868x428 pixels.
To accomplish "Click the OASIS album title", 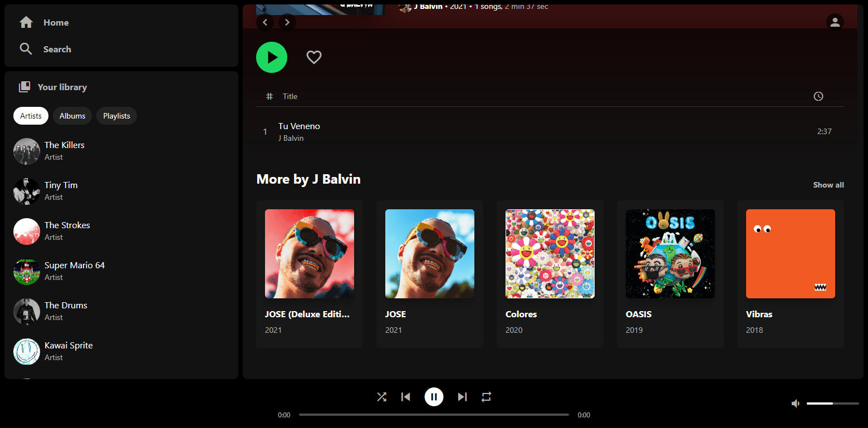I will (639, 314).
